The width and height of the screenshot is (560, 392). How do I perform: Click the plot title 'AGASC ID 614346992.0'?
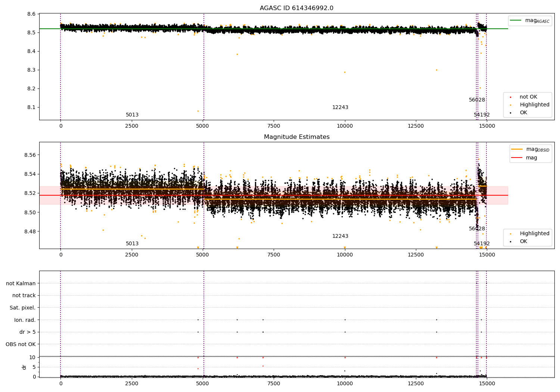click(296, 8)
